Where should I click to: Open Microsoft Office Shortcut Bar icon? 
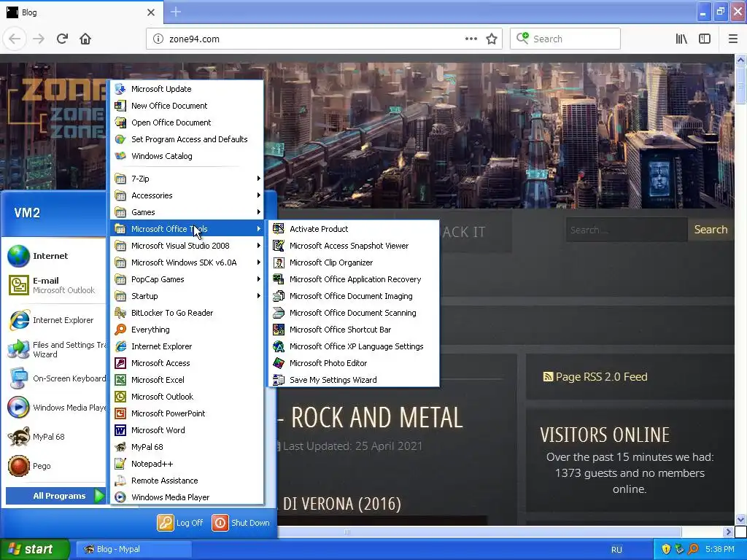point(279,330)
